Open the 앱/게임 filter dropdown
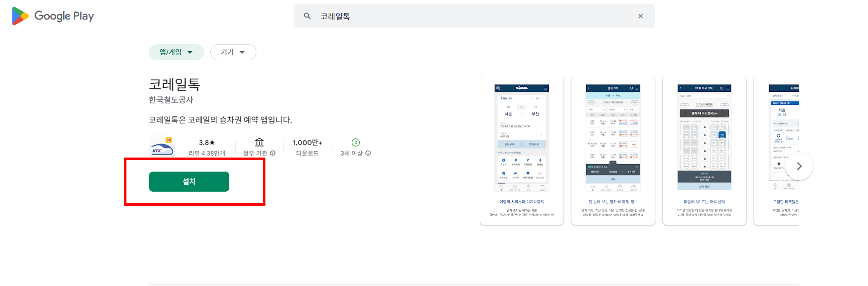868x286 pixels. pos(177,52)
